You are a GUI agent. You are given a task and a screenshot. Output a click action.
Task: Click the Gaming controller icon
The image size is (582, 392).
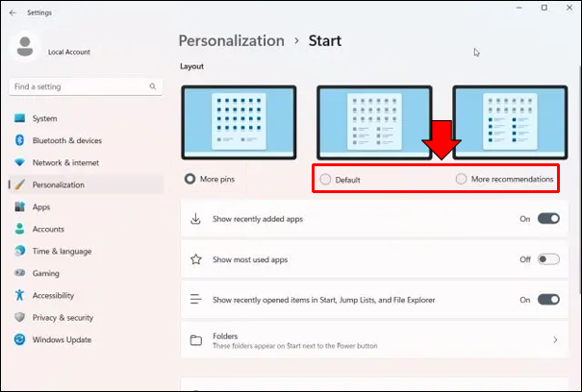tap(19, 273)
